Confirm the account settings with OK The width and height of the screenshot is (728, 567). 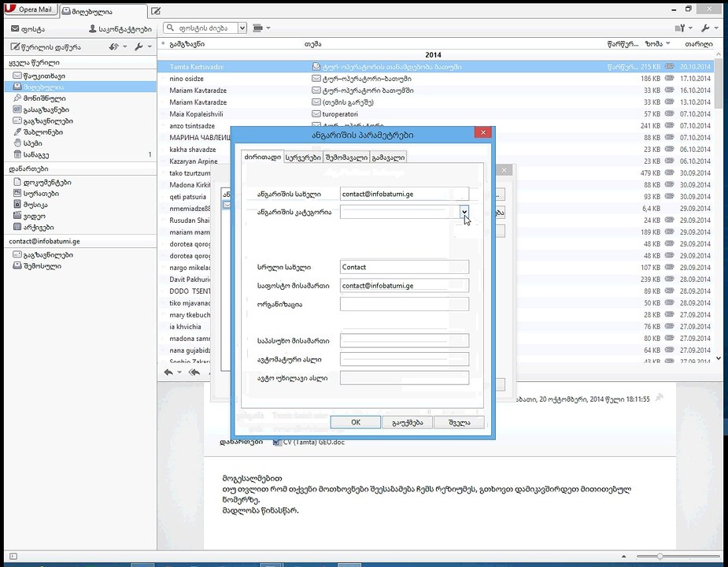click(x=356, y=422)
